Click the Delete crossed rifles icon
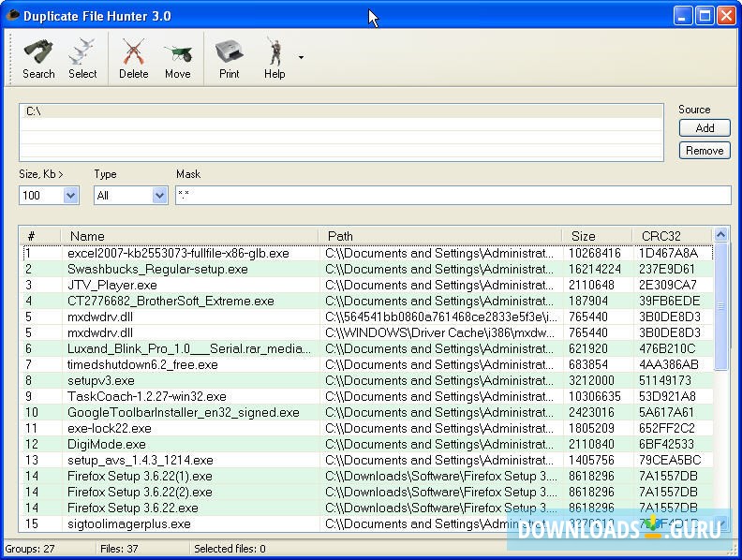The image size is (742, 560). (x=133, y=52)
